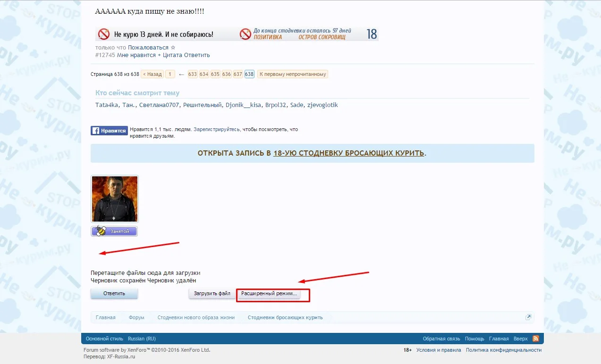Click the external-link arrow beside the breadcrumb bar
601x364 pixels.
tap(528, 317)
